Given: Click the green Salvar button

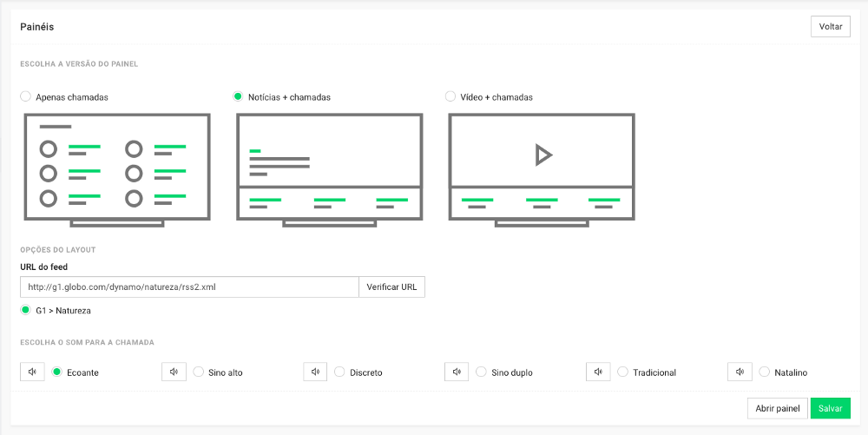Looking at the screenshot, I should (831, 408).
